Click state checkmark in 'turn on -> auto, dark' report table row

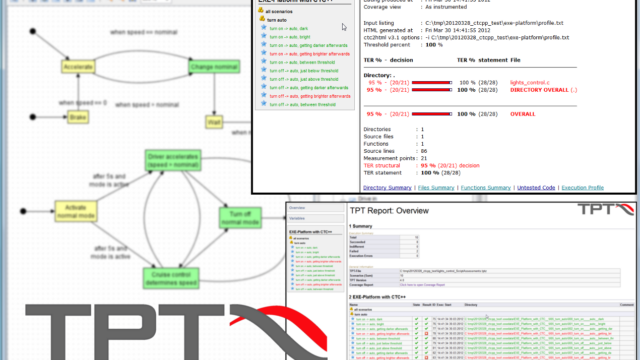point(416,319)
